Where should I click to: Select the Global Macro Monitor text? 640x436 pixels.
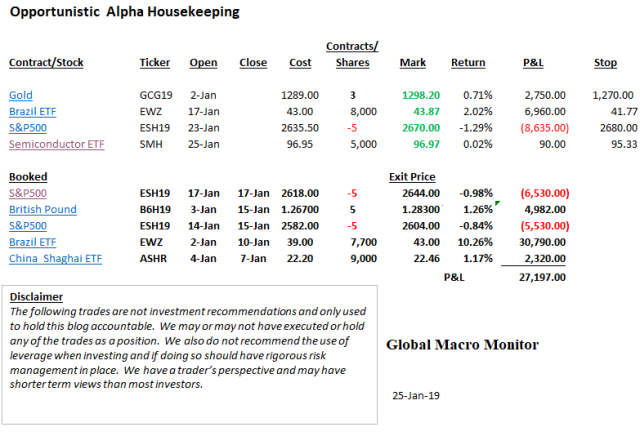tap(462, 345)
